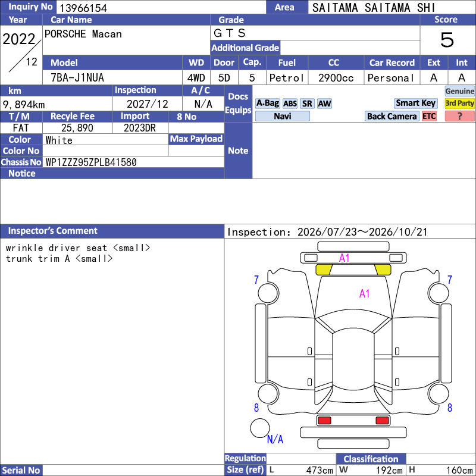Select the AW alloy wheel badge

click(x=324, y=104)
